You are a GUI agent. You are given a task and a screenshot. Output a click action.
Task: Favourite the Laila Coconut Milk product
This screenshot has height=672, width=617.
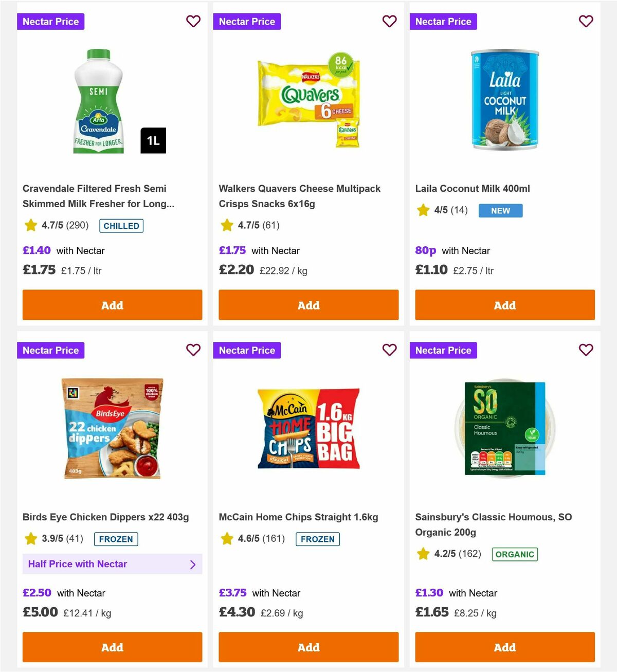[x=586, y=21]
